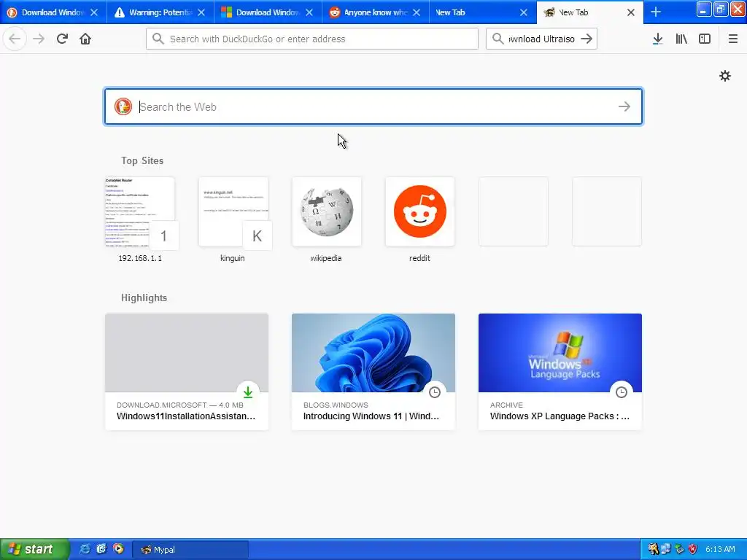Submit toolbar search with go arrow
The image size is (747, 560).
click(x=587, y=39)
